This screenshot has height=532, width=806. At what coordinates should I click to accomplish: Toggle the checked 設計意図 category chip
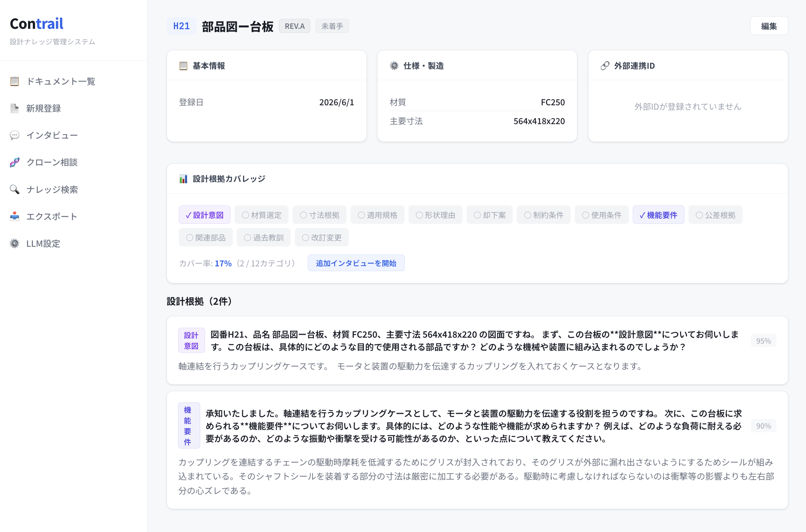(205, 215)
